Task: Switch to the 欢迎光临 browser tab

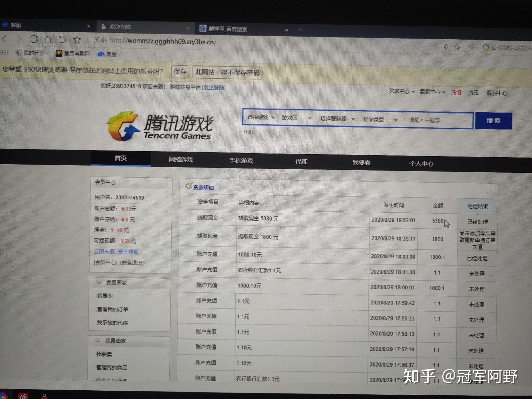Action: coord(120,26)
